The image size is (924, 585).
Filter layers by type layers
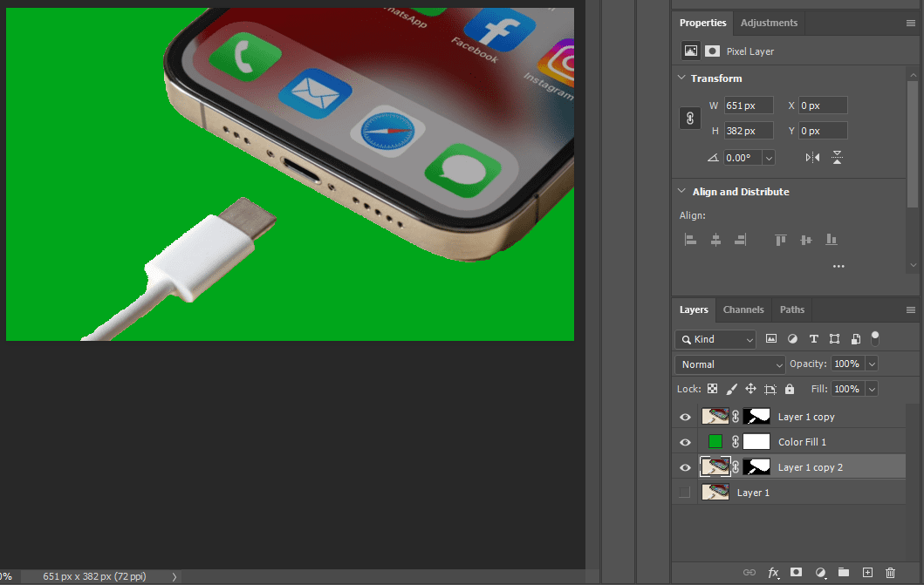[814, 339]
